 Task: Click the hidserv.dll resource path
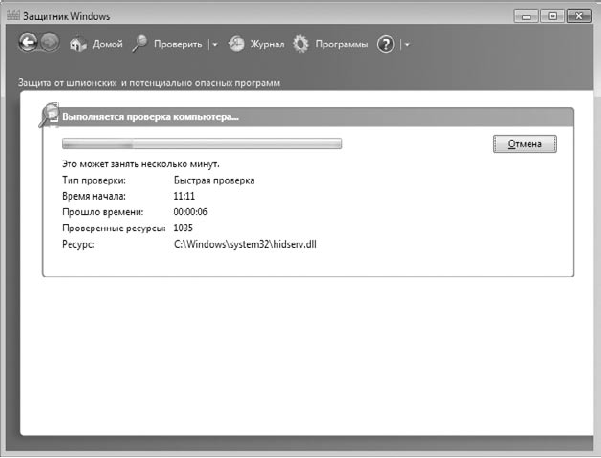point(245,244)
